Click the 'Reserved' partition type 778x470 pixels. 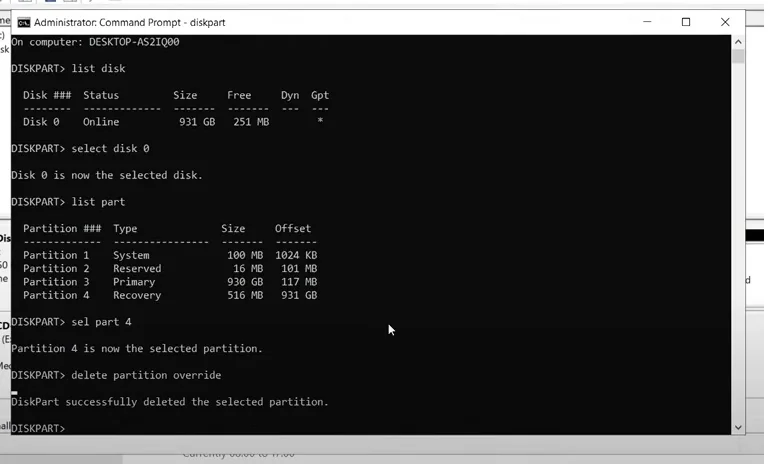pos(137,269)
